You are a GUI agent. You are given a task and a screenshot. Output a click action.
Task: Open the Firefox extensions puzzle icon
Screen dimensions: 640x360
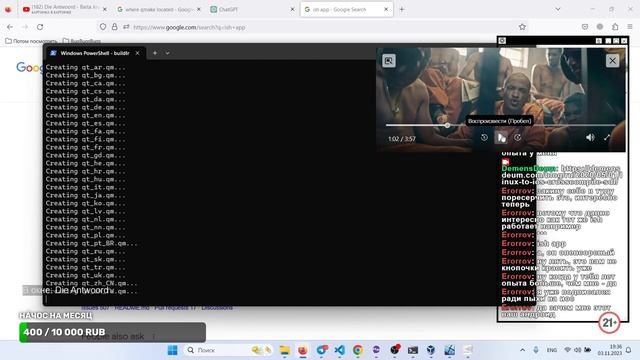tap(615, 27)
